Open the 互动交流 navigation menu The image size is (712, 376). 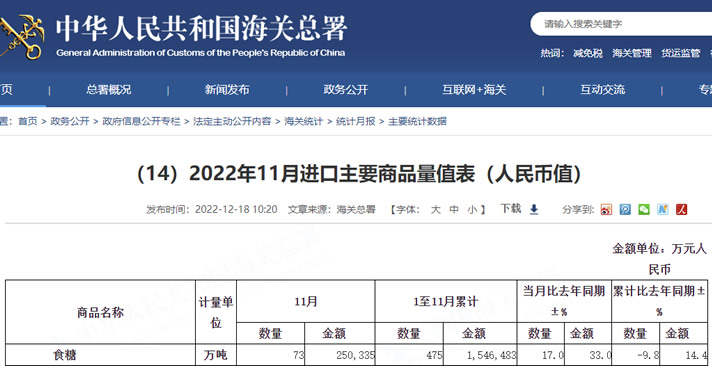(603, 89)
